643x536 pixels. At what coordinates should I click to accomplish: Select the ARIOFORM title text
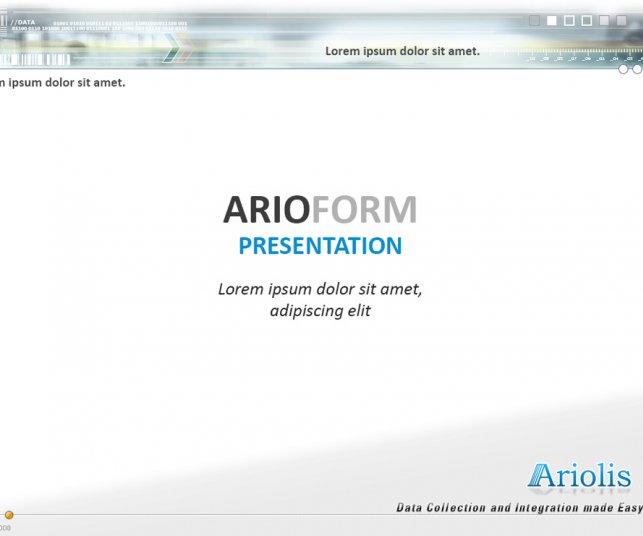click(320, 210)
